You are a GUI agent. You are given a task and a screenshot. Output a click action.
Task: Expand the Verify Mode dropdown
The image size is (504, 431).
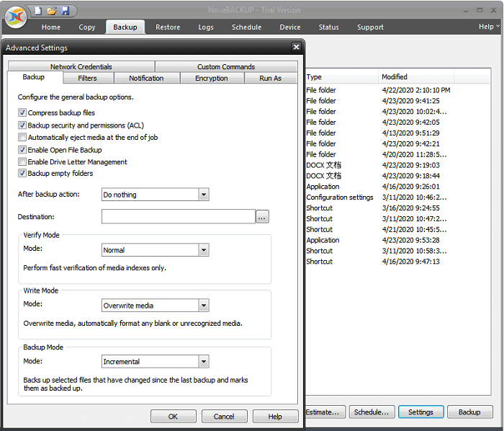(204, 250)
